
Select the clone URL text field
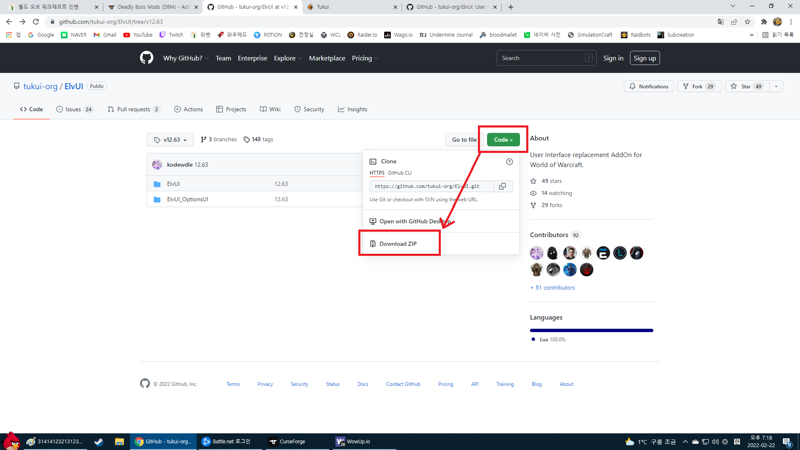[x=432, y=186]
